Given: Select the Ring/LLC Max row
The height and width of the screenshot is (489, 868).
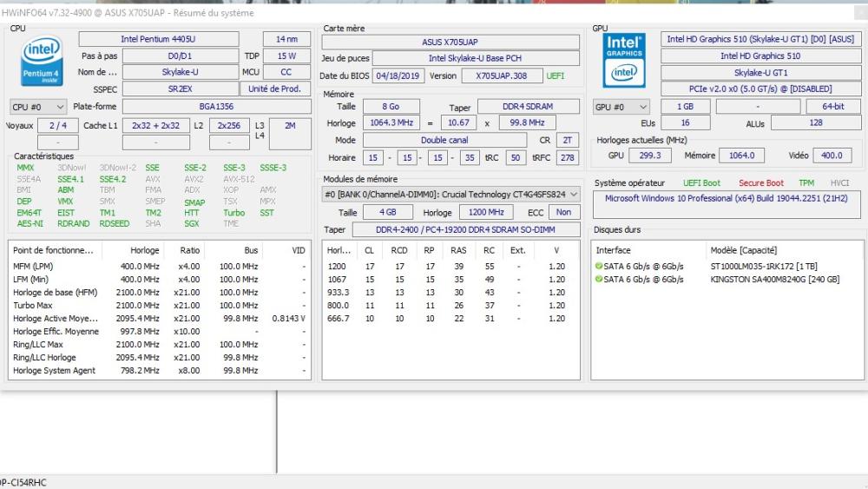Looking at the screenshot, I should (160, 345).
